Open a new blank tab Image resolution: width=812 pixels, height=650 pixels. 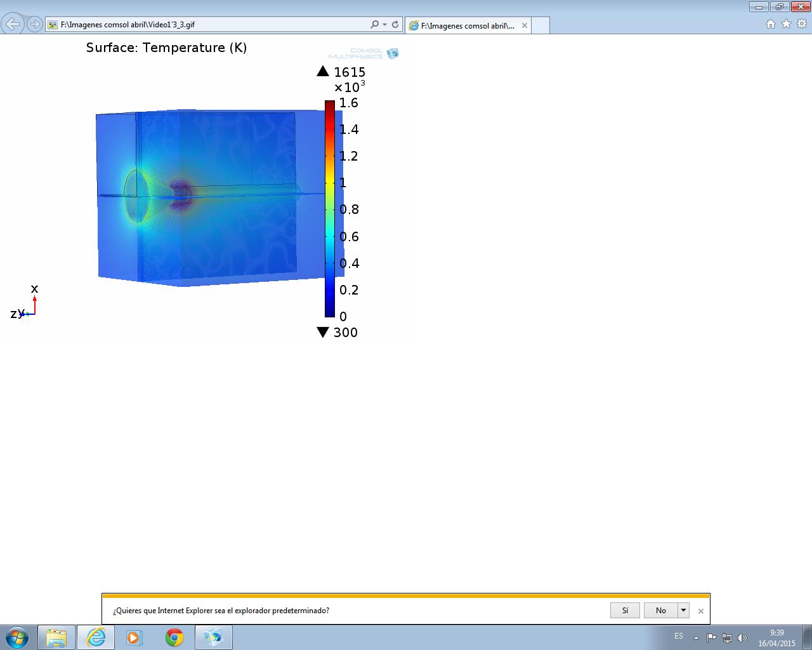[x=540, y=26]
